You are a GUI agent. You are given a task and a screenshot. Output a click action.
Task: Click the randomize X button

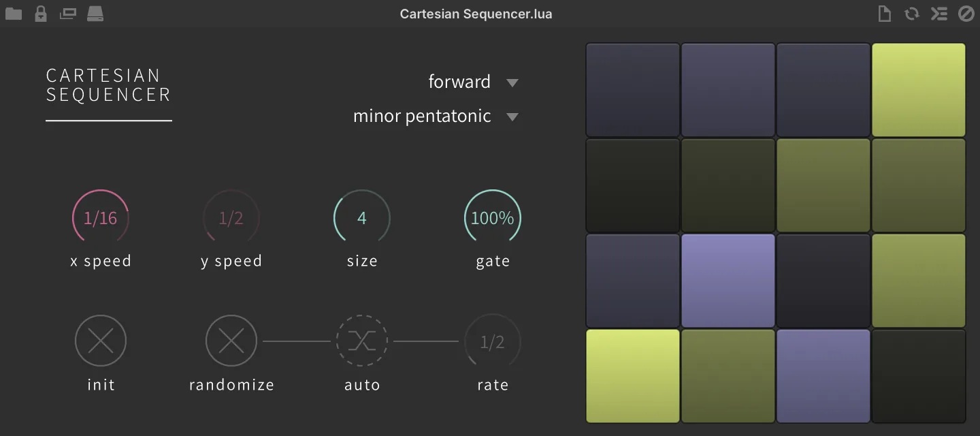[231, 341]
